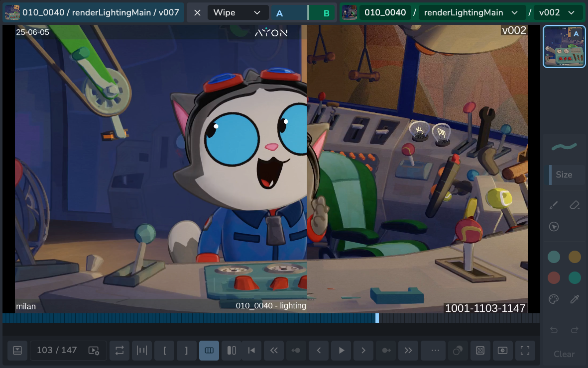The width and height of the screenshot is (588, 368).
Task: Go to next annotation marker
Action: click(386, 351)
